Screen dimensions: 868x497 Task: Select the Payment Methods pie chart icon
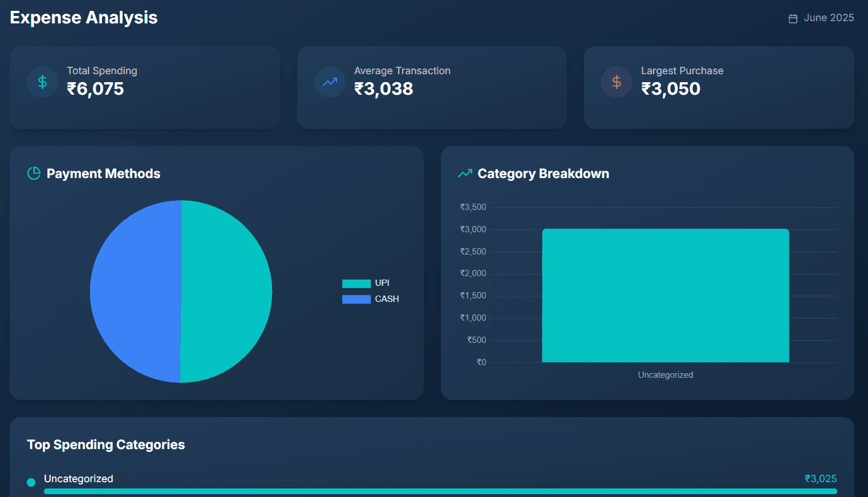click(34, 173)
